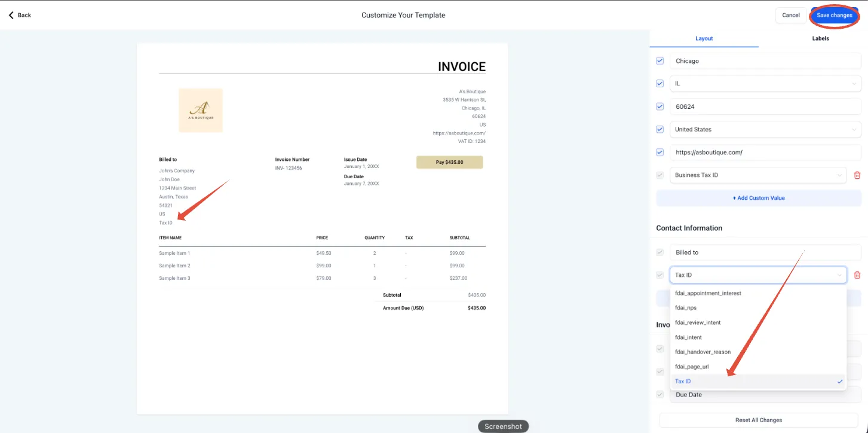
Task: Toggle the 60624 zip code checkbox
Action: tap(660, 106)
